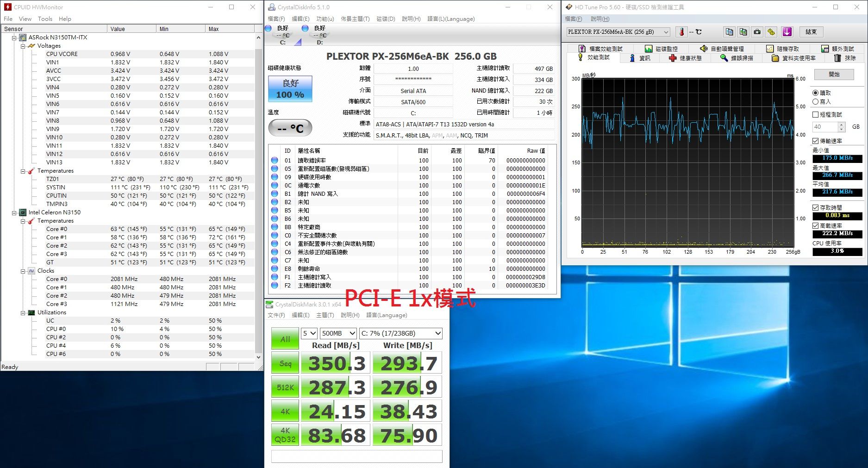The image size is (868, 468).
Task: Click blue status orb for attribute 01 讀取錯誤率
Action: point(275,160)
